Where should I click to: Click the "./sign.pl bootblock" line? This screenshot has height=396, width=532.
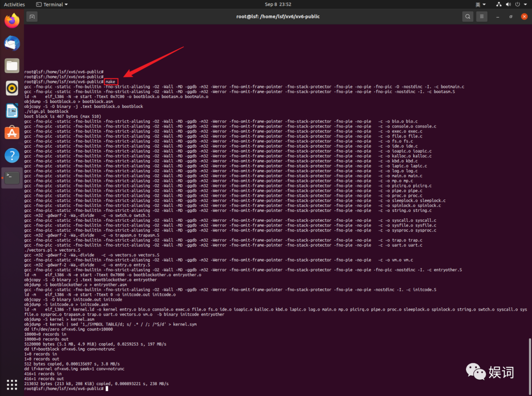[46, 111]
